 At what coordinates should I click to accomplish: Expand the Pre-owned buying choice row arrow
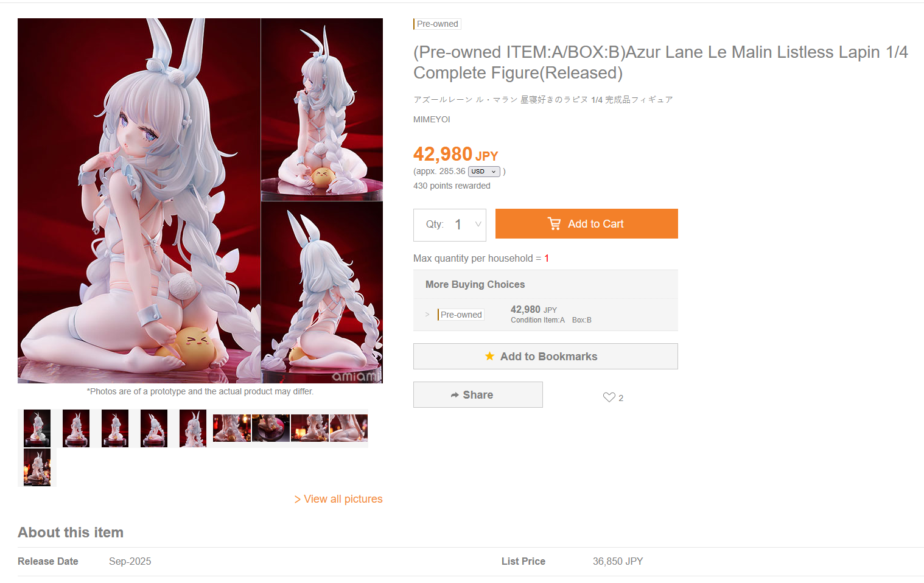pos(427,315)
